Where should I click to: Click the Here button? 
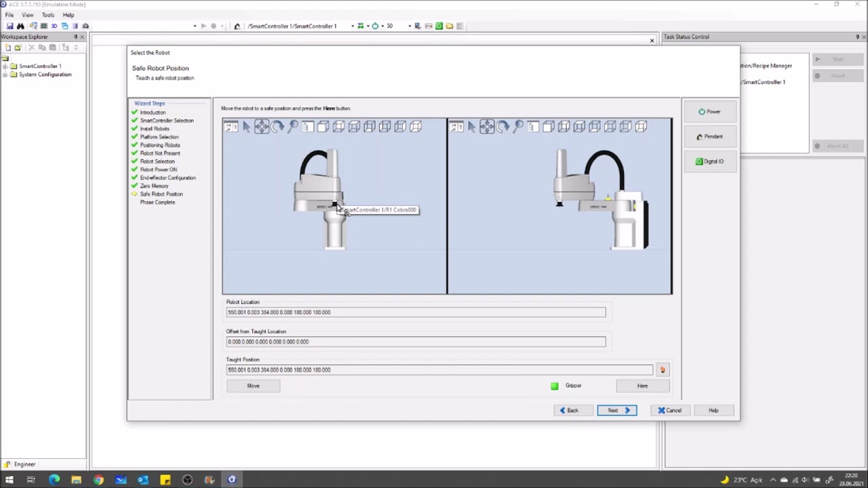point(642,386)
